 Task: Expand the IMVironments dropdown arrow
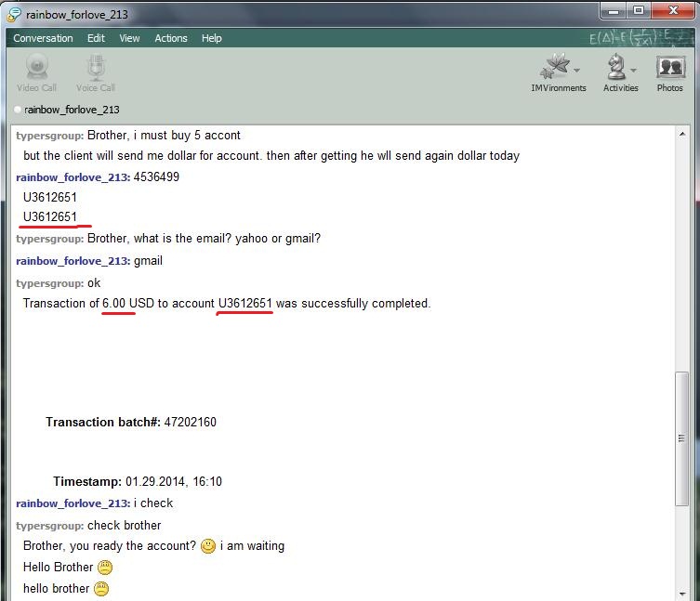coord(576,70)
